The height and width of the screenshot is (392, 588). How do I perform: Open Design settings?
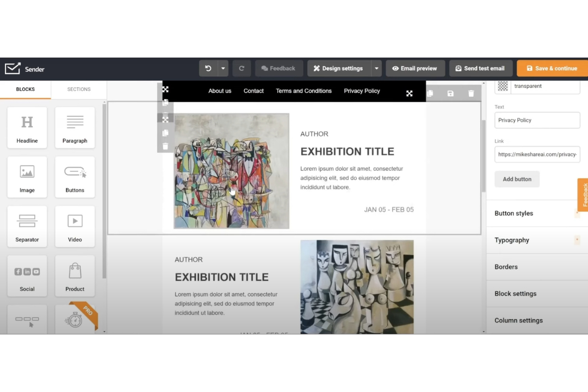pos(339,68)
